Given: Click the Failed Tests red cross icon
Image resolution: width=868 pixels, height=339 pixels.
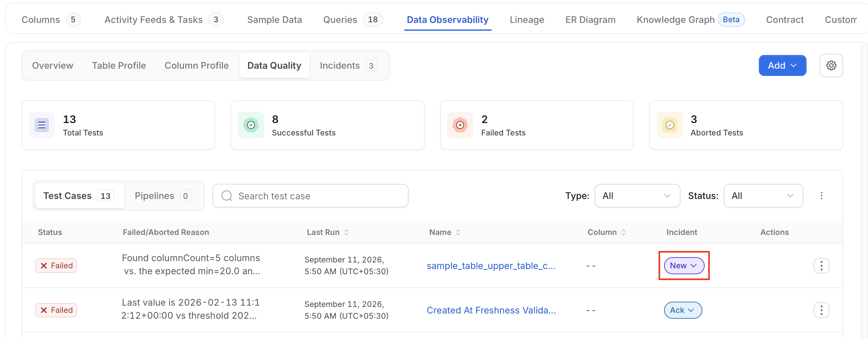Looking at the screenshot, I should [460, 125].
